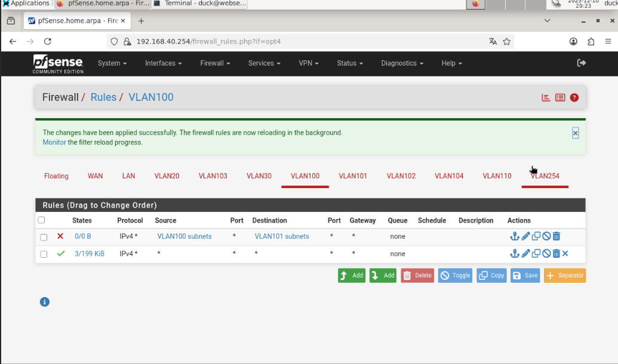618x364 pixels.
Task: Open firewall log list icon in header
Action: pos(560,98)
